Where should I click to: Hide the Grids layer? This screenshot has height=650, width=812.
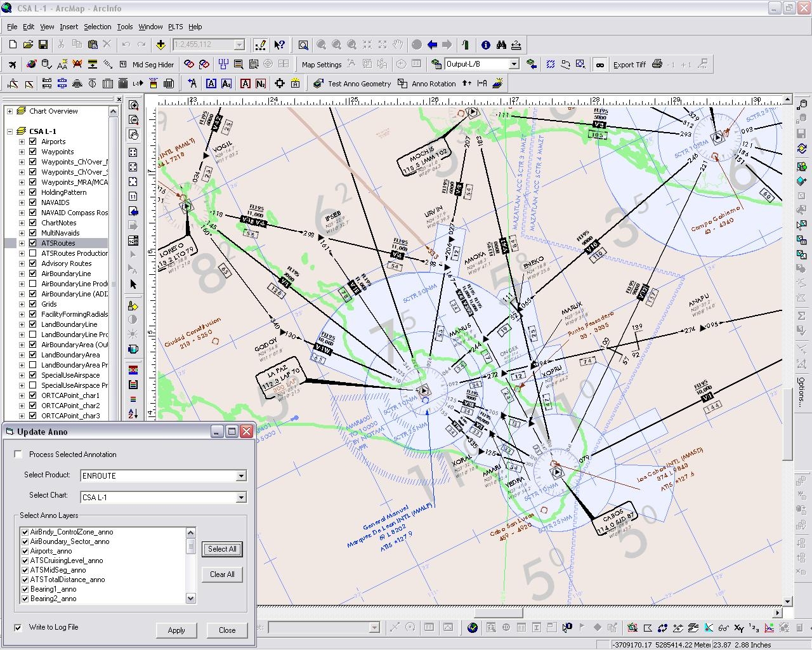point(33,304)
